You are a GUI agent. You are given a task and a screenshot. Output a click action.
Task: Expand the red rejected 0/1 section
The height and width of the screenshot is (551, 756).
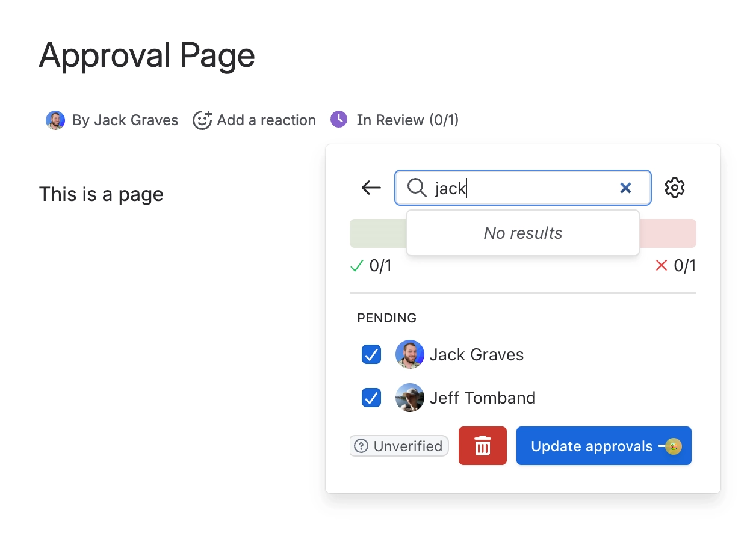tap(677, 265)
